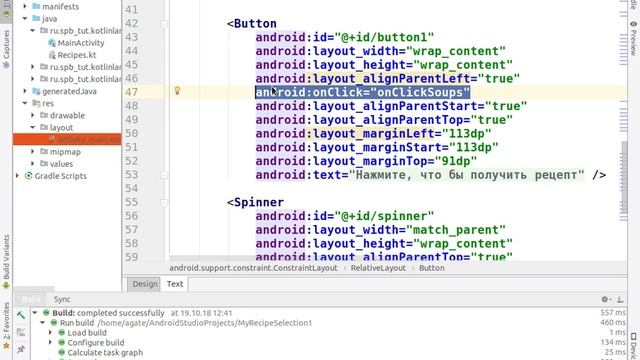This screenshot has width=640, height=360.
Task: Select MainActivity in project tree
Action: point(81,43)
